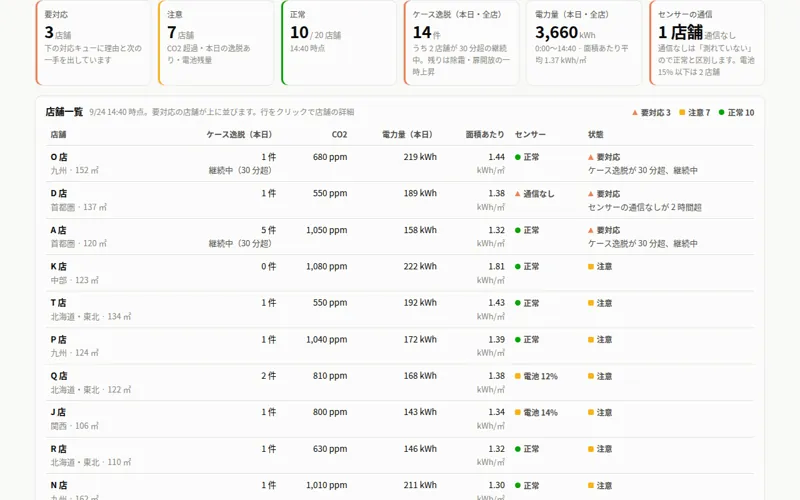Open the ケース逸脱 14件 summary card

462,43
